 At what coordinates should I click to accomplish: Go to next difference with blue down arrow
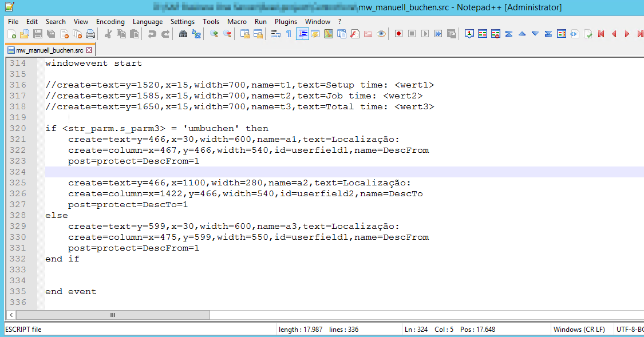pyautogui.click(x=535, y=34)
